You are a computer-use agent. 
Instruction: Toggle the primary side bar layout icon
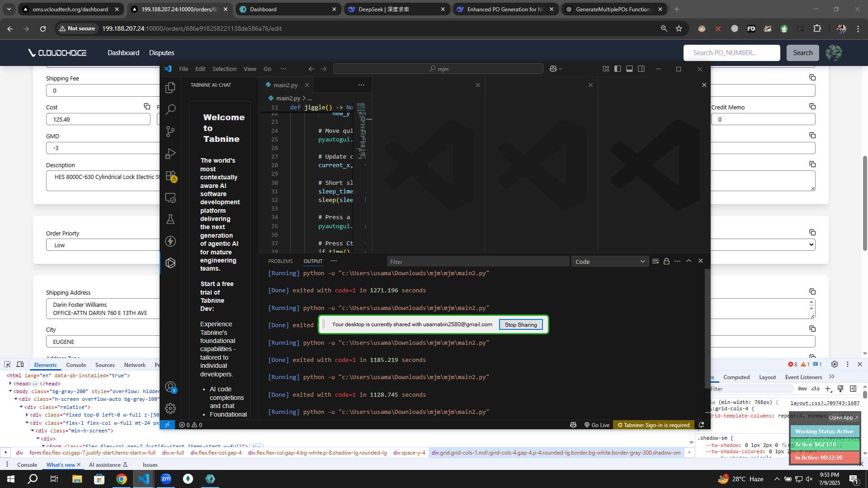coord(618,69)
